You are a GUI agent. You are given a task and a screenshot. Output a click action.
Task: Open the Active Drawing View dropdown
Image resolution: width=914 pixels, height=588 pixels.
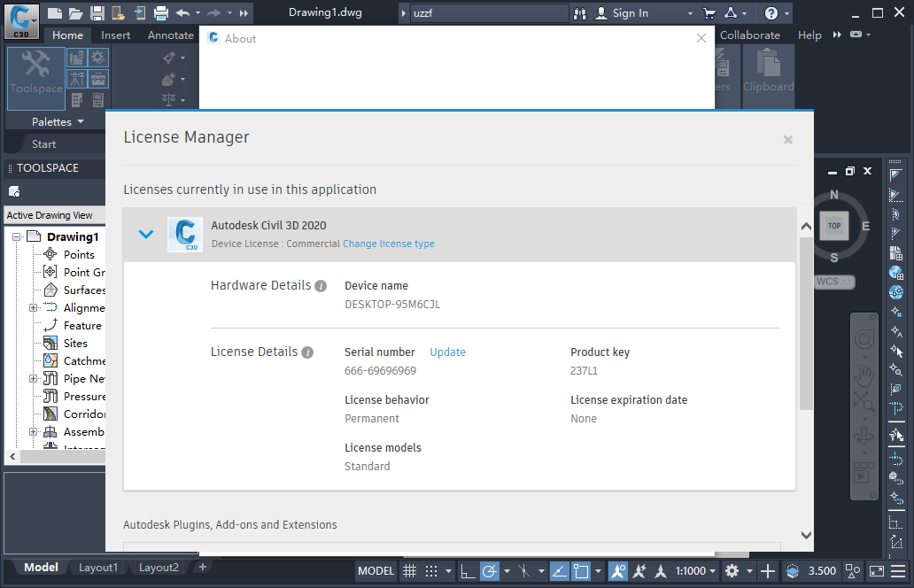(x=55, y=215)
